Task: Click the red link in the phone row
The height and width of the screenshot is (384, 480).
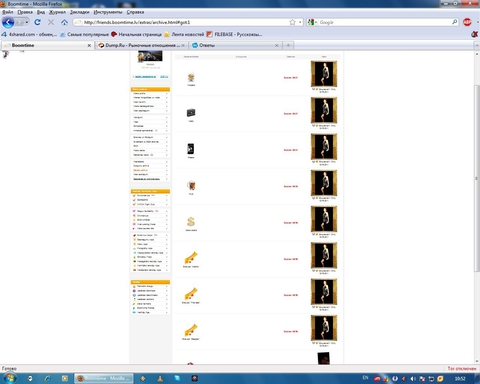Action: [x=291, y=150]
